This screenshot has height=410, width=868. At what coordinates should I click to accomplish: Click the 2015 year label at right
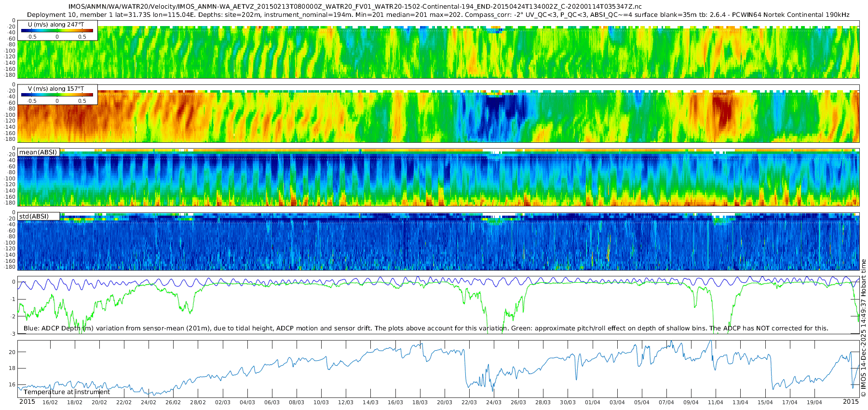pyautogui.click(x=851, y=402)
